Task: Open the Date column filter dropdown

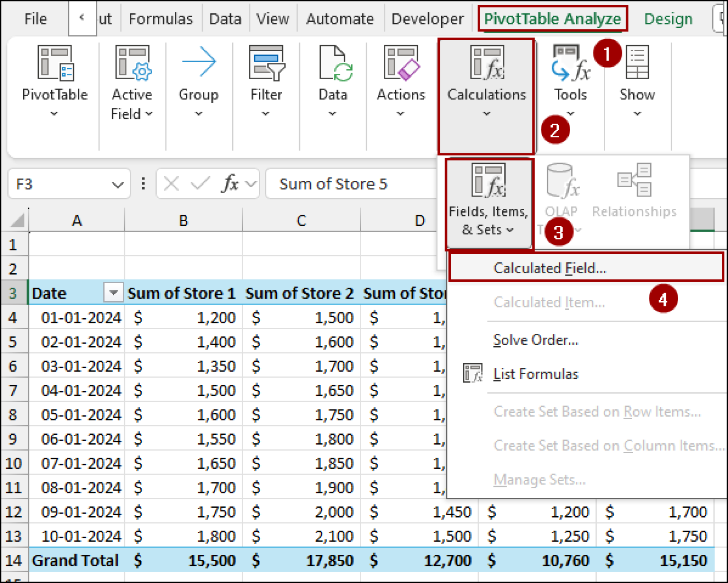Action: [113, 293]
